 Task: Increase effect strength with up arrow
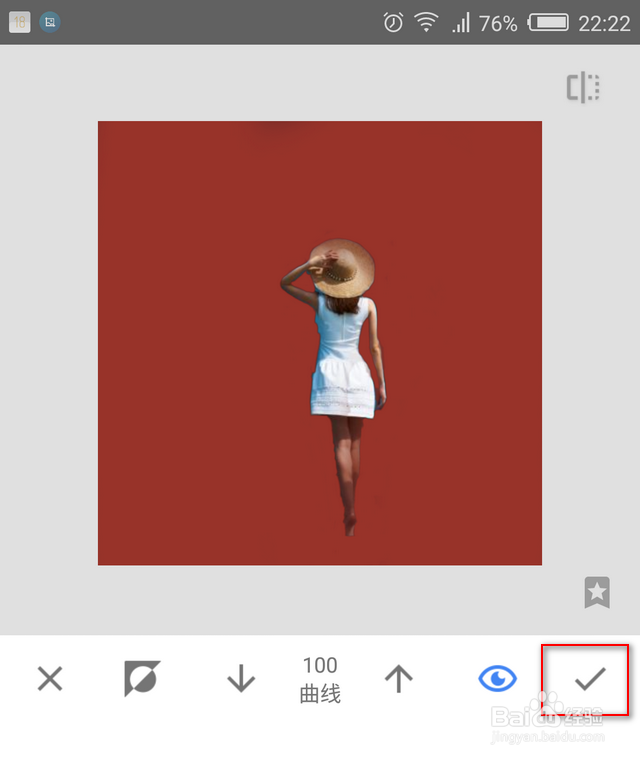pyautogui.click(x=398, y=679)
